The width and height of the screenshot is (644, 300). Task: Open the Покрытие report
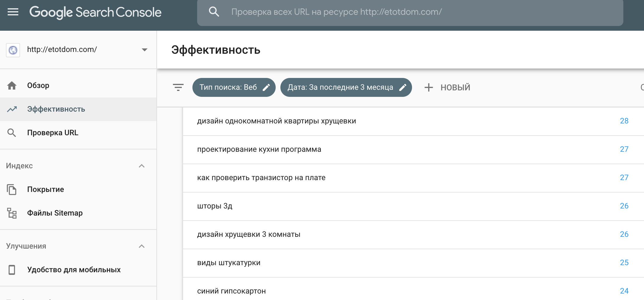(45, 190)
